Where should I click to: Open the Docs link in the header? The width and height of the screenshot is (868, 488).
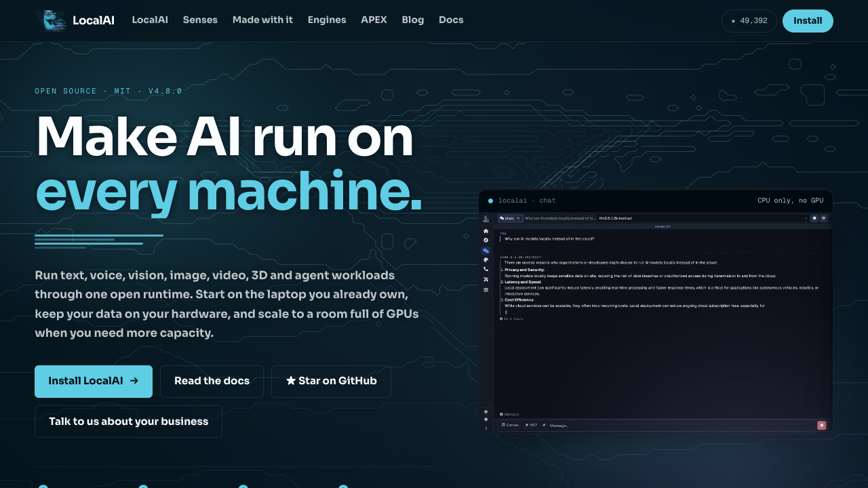[x=451, y=20]
